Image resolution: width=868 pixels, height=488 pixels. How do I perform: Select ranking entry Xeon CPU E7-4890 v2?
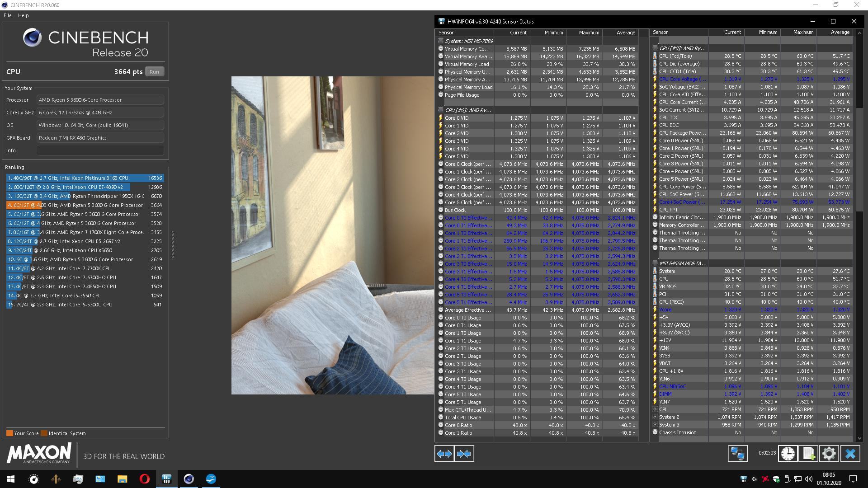pos(85,187)
